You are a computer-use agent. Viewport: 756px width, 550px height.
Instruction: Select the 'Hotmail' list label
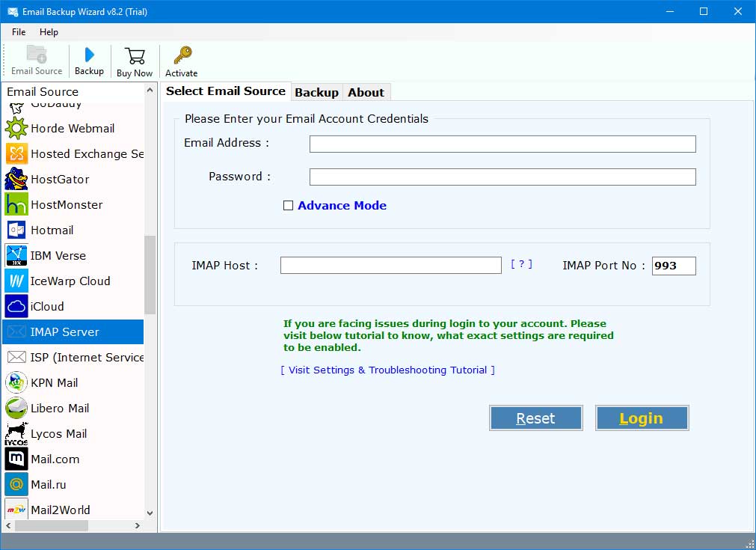pos(52,230)
